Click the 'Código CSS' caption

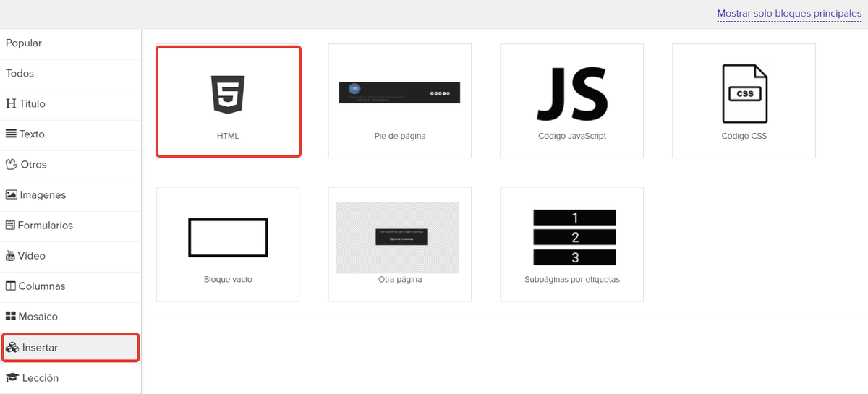[x=744, y=136]
